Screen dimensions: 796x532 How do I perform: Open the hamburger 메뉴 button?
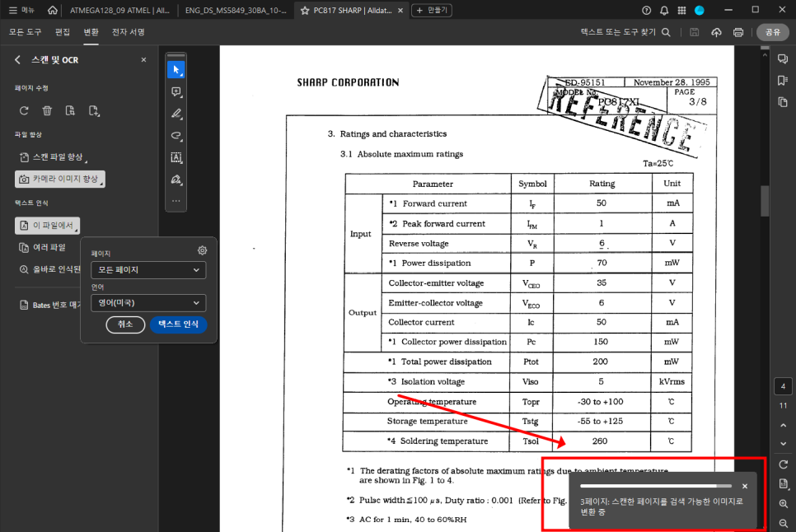[x=21, y=10]
